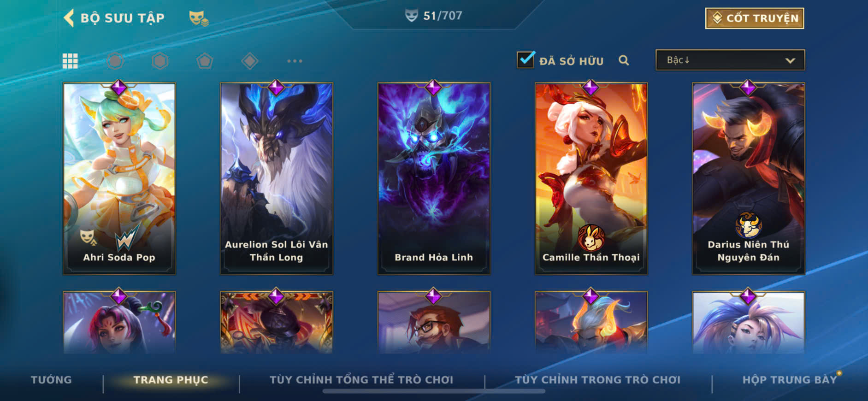Image resolution: width=868 pixels, height=401 pixels.
Task: Open the Brand Hỏa Linh skin card
Action: [x=434, y=178]
